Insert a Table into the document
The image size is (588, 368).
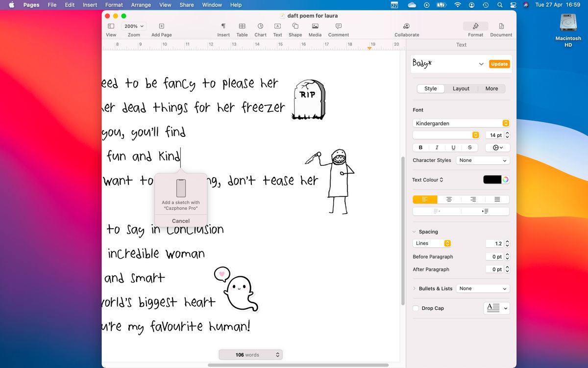pos(242,28)
